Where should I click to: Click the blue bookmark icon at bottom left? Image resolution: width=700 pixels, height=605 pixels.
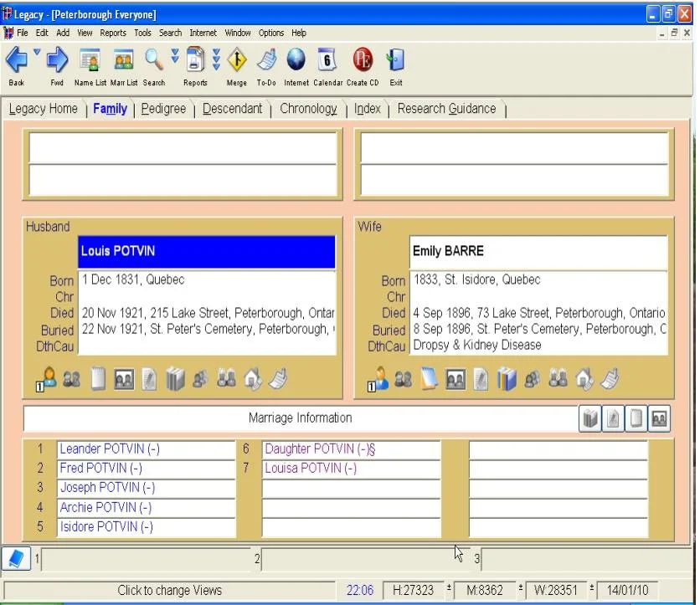[x=16, y=558]
